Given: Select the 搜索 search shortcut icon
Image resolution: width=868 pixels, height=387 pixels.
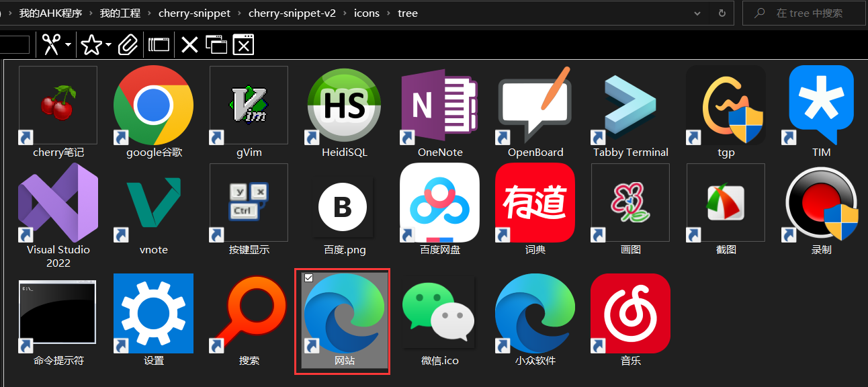Looking at the screenshot, I should (x=249, y=313).
